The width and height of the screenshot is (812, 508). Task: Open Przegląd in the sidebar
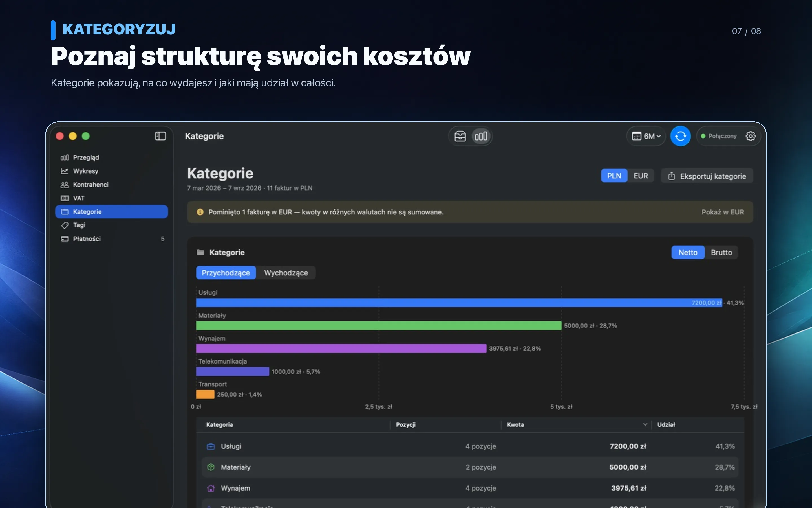(x=111, y=157)
